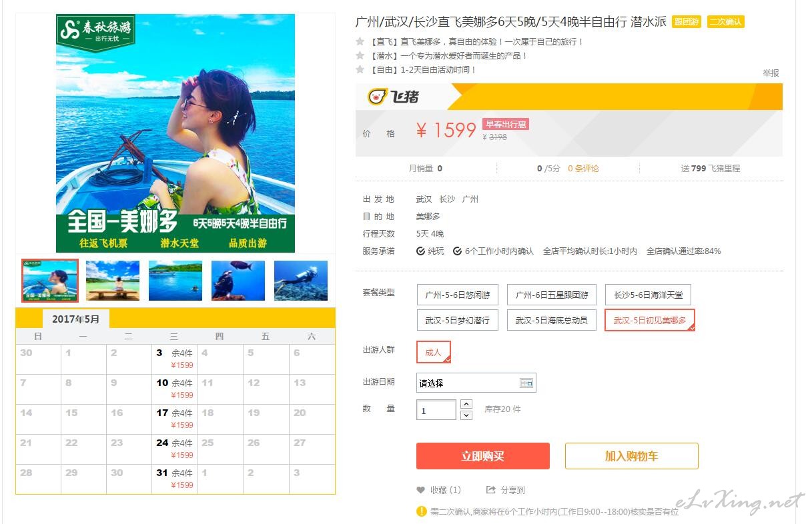Click the heart favorite icon
812x524 pixels.
pyautogui.click(x=420, y=490)
